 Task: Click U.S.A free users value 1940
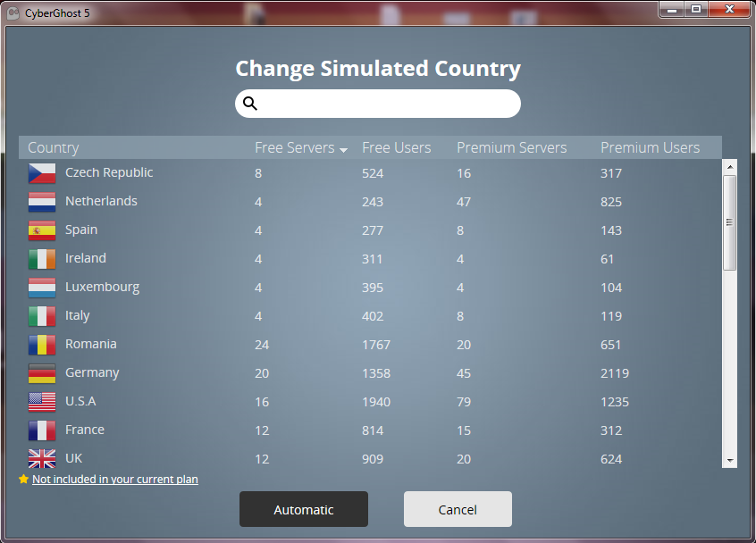(x=376, y=402)
